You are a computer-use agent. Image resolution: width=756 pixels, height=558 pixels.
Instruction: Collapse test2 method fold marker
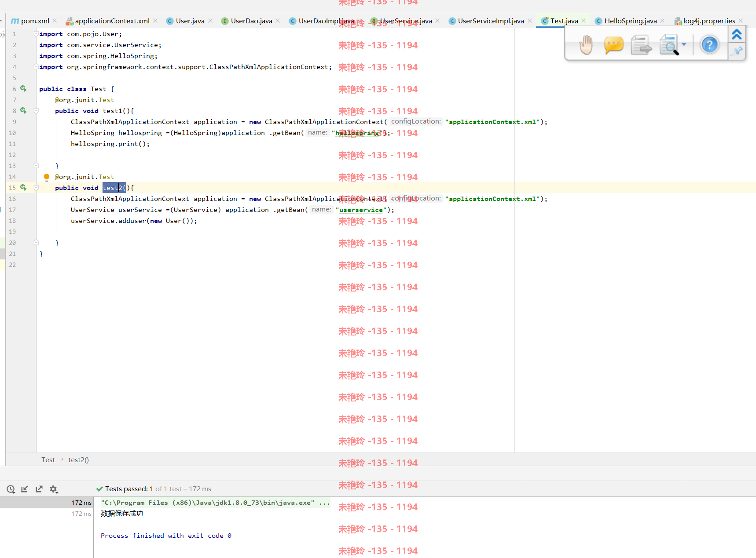pos(36,188)
